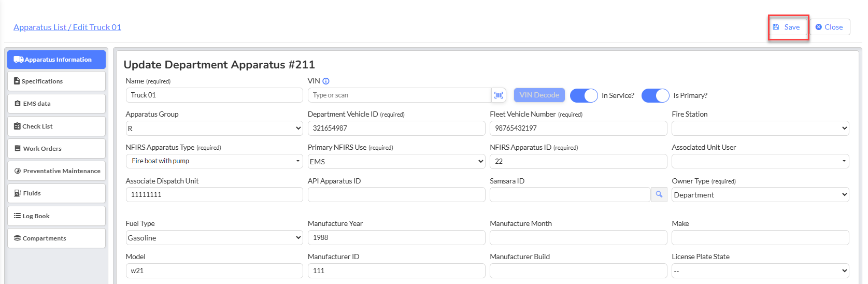Open the Compartments sidebar section
Image resolution: width=868 pixels, height=284 pixels.
coord(56,238)
